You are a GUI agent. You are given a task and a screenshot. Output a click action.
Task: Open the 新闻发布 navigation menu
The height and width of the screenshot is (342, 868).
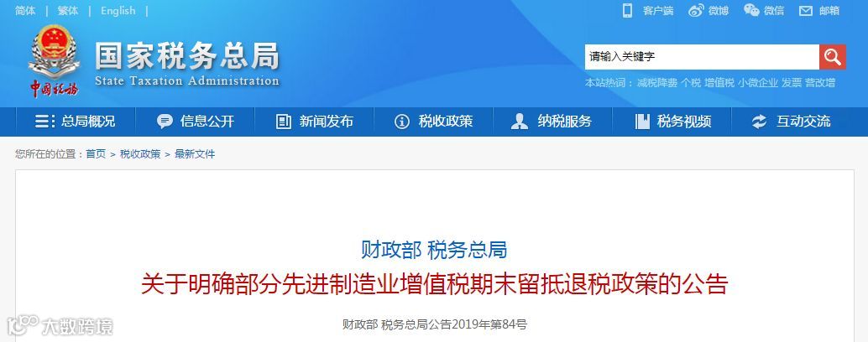(x=315, y=122)
